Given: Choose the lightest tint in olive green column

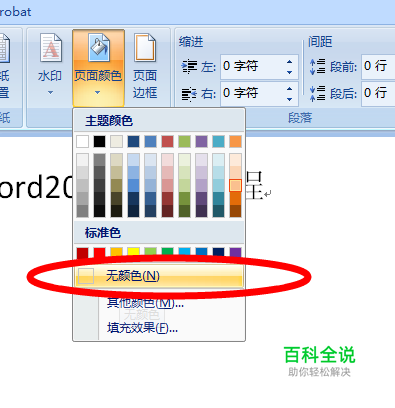Looking at the screenshot, I should (x=184, y=160).
